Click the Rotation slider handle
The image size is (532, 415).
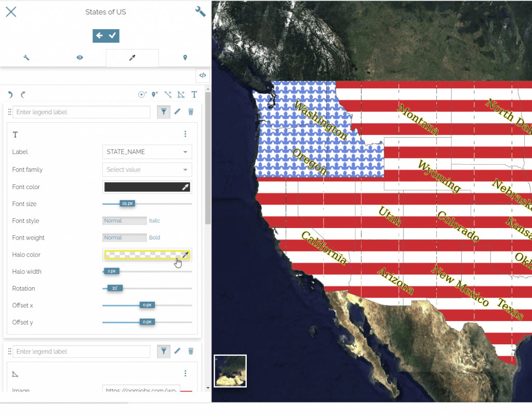[x=115, y=288]
